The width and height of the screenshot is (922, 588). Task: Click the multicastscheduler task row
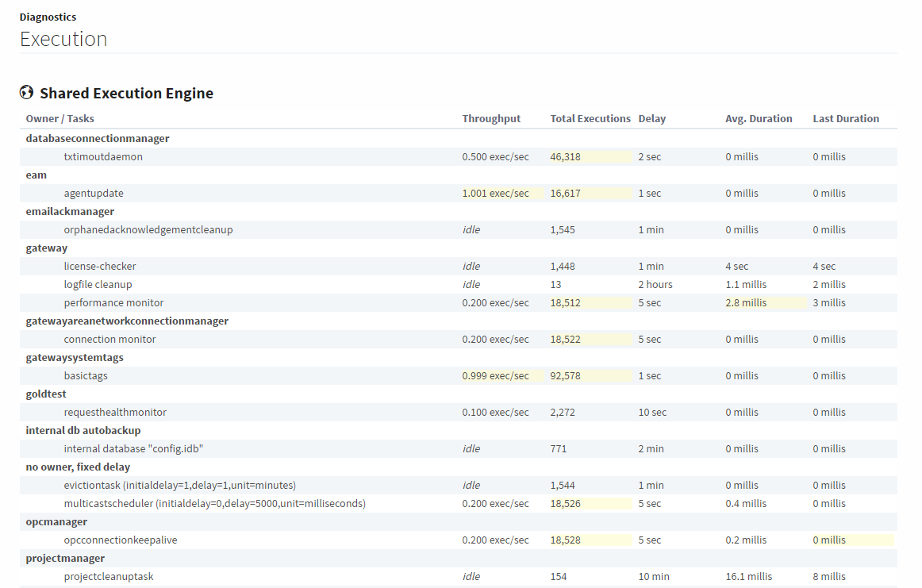coord(214,504)
